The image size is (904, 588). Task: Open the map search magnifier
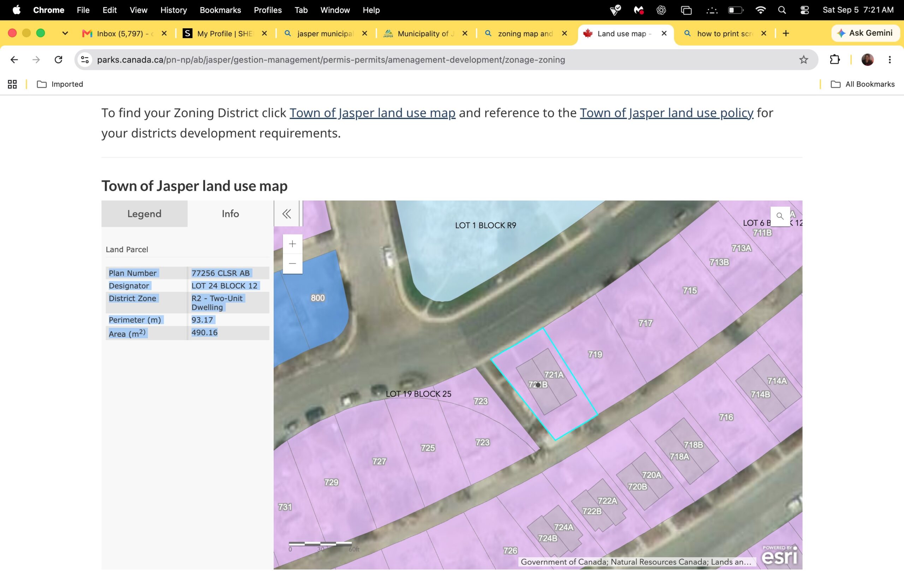tap(780, 216)
